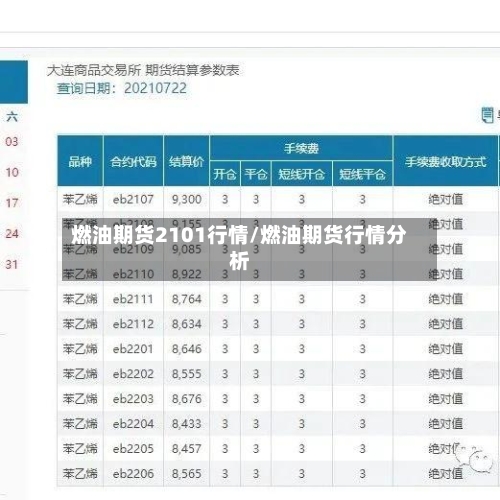The height and width of the screenshot is (500, 500).
Task: Click the 开仓 fee in eb2107 row
Action: pyautogui.click(x=225, y=199)
